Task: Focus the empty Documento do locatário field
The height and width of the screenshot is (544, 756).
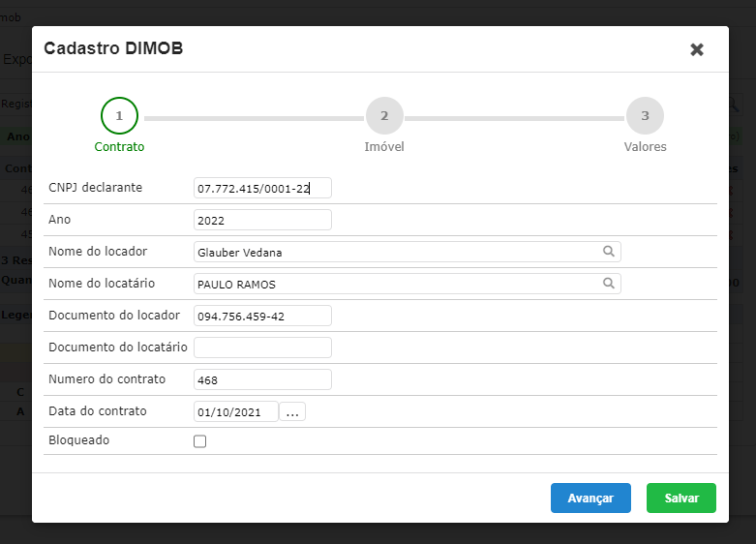Action: [262, 348]
